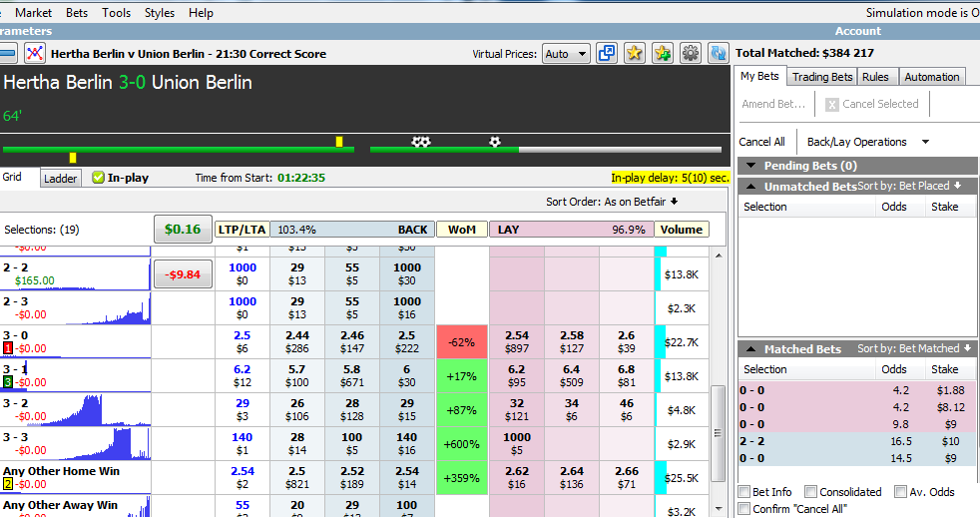
Task: Lay 3 - 1 at best price 6.2
Action: (x=517, y=375)
